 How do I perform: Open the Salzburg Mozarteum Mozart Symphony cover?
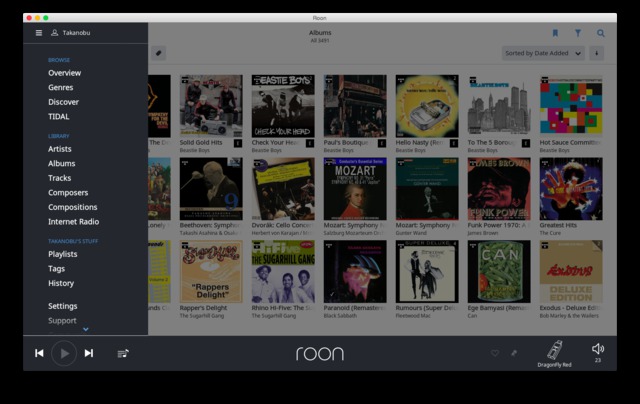click(355, 189)
